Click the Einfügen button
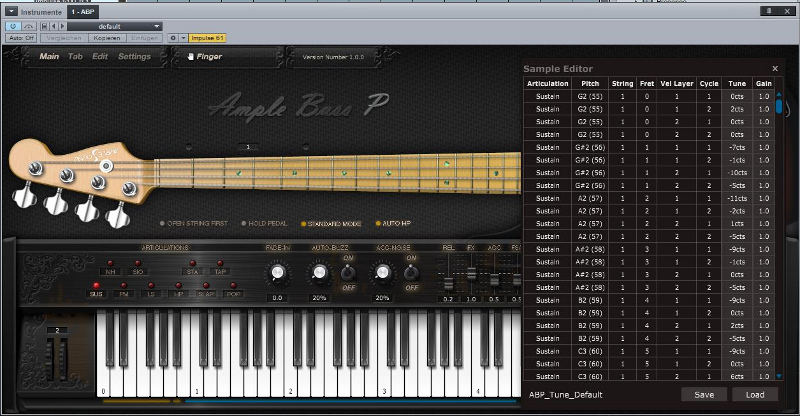The image size is (800, 416). tap(144, 38)
